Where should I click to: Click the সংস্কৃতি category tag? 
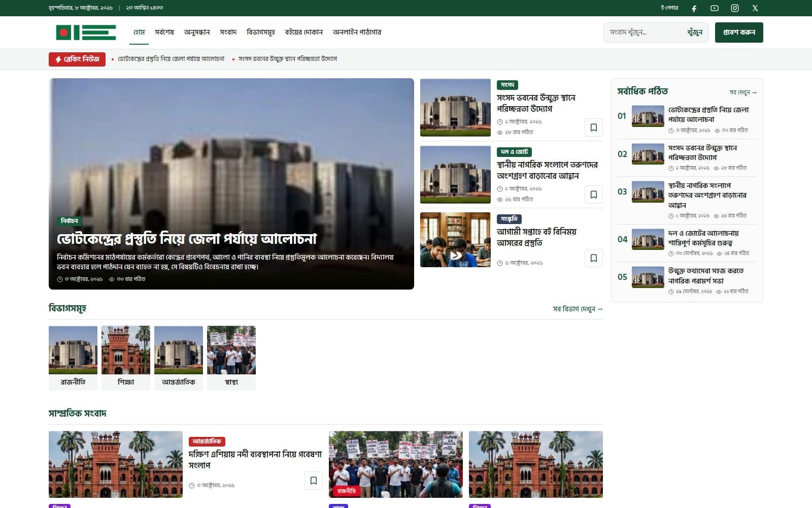click(509, 219)
